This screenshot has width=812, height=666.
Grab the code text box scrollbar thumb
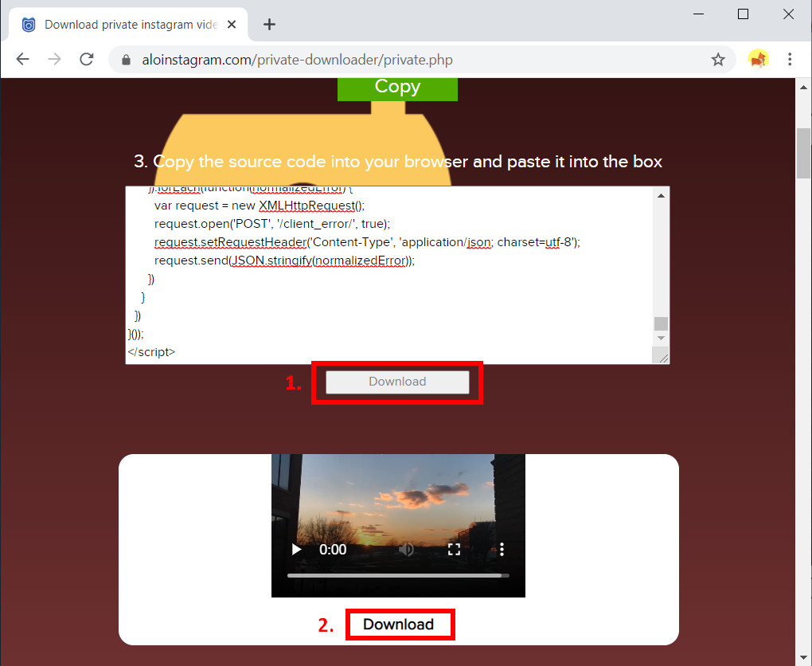pyautogui.click(x=661, y=323)
